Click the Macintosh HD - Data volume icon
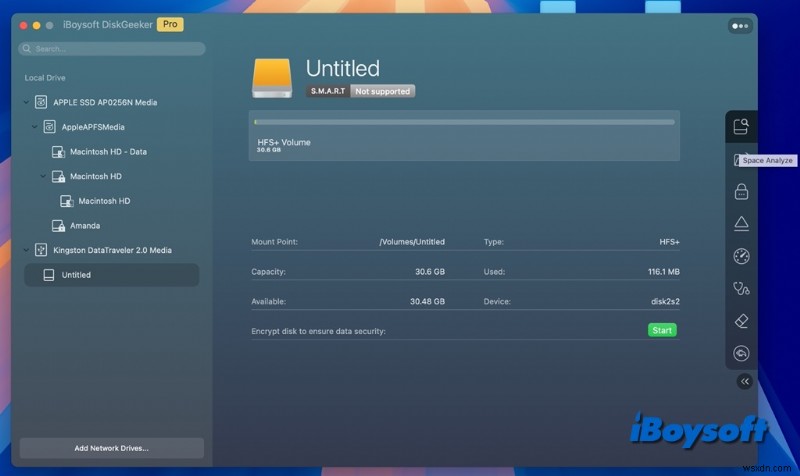Viewport: 800px width, 476px height. (x=58, y=152)
